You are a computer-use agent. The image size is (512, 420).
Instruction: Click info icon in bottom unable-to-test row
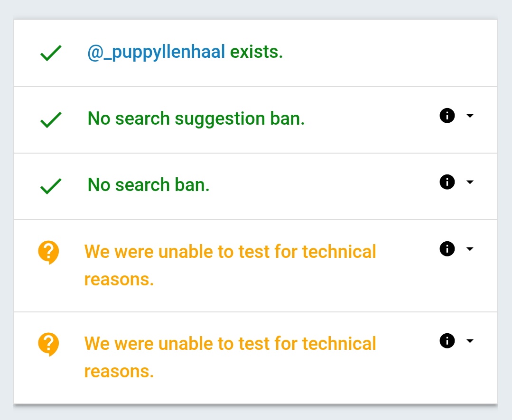tap(447, 341)
